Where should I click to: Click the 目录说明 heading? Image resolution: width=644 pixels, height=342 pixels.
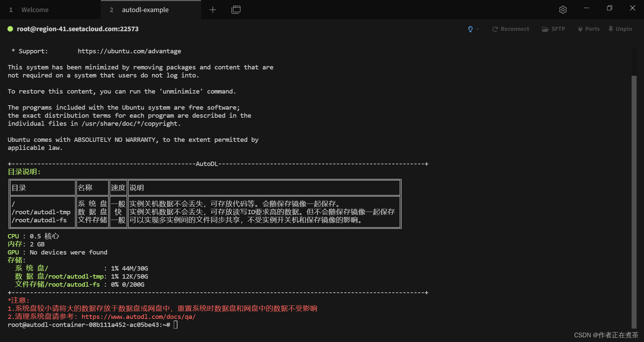point(24,172)
